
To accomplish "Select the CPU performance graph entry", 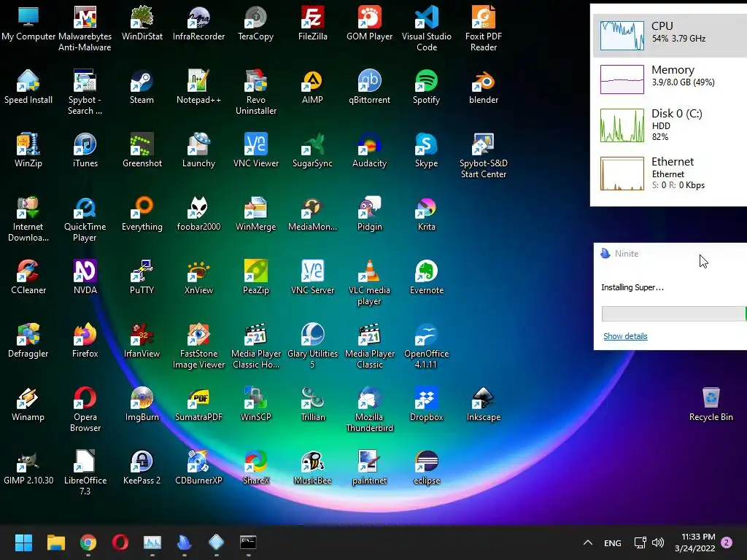I will click(670, 36).
